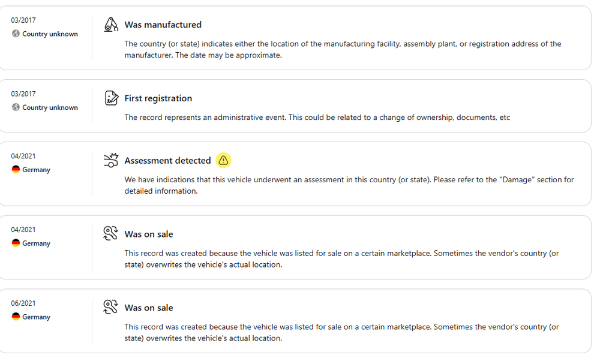Click the Damage section reference text
Screen dimensions: 600x364
[517, 180]
